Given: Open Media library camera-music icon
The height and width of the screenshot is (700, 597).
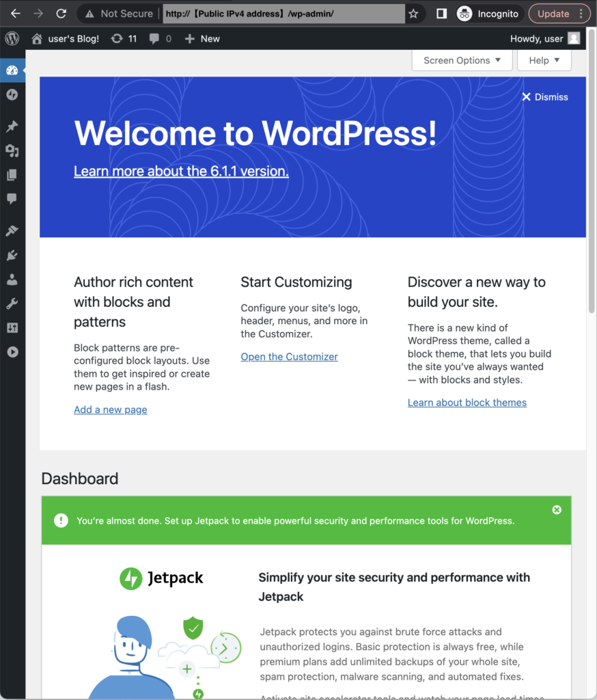Looking at the screenshot, I should coord(12,151).
